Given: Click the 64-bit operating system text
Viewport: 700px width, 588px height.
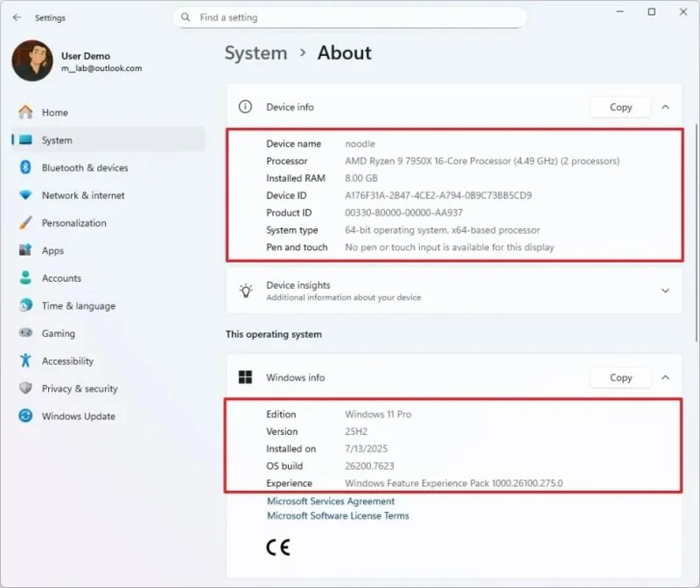Looking at the screenshot, I should tap(443, 230).
